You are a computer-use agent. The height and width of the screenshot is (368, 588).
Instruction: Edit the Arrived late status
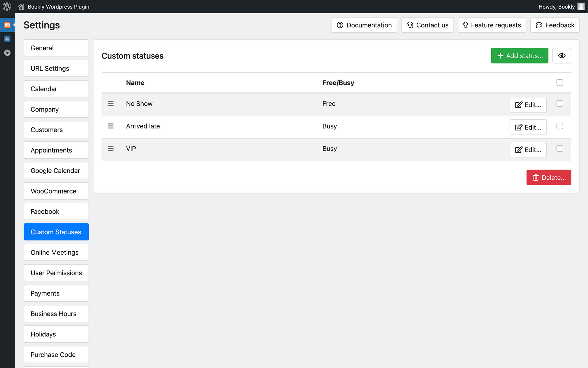coord(528,127)
